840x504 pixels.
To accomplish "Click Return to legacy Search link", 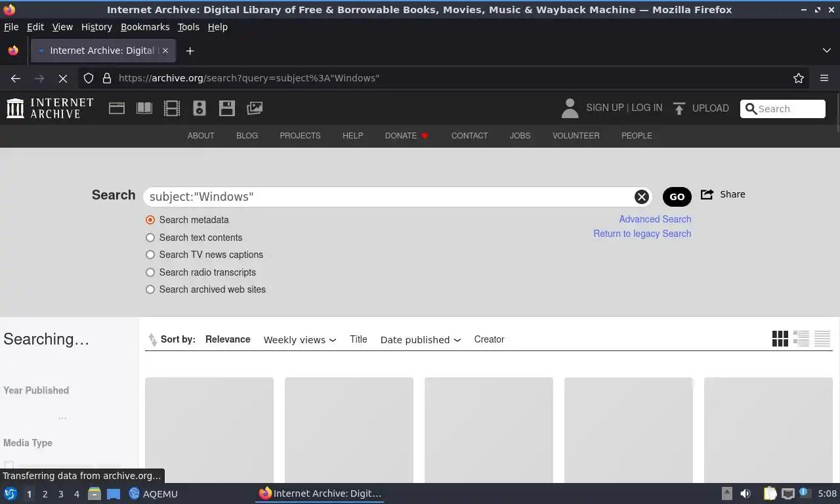I will [642, 234].
